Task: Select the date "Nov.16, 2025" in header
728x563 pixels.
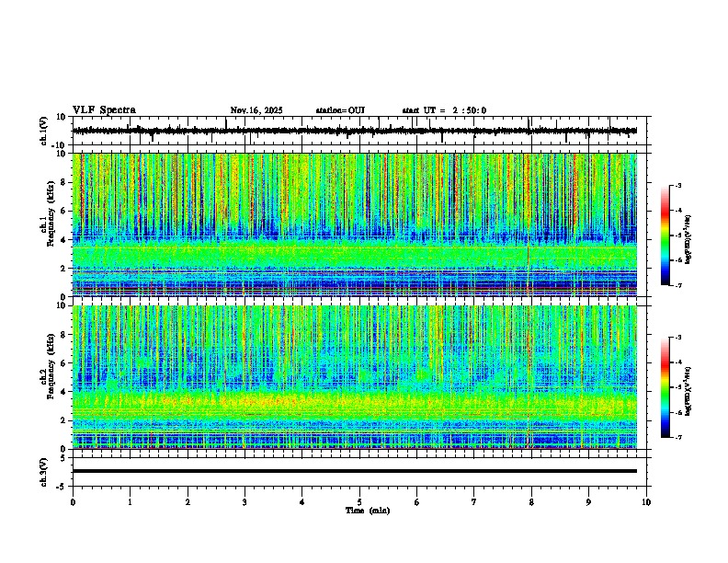Action: [x=256, y=110]
